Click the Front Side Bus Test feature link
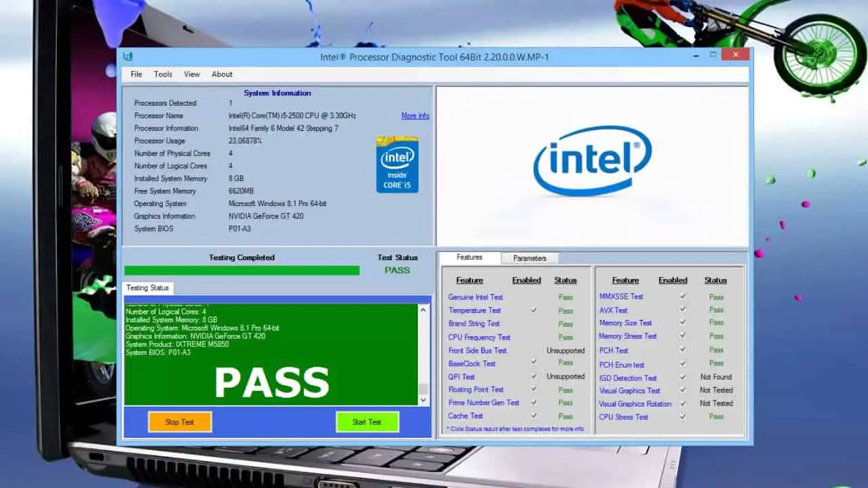The image size is (868, 488). (x=477, y=350)
